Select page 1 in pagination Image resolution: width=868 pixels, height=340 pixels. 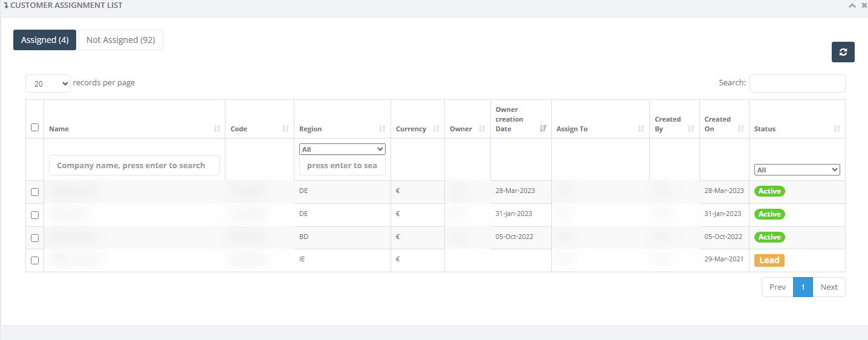tap(803, 287)
